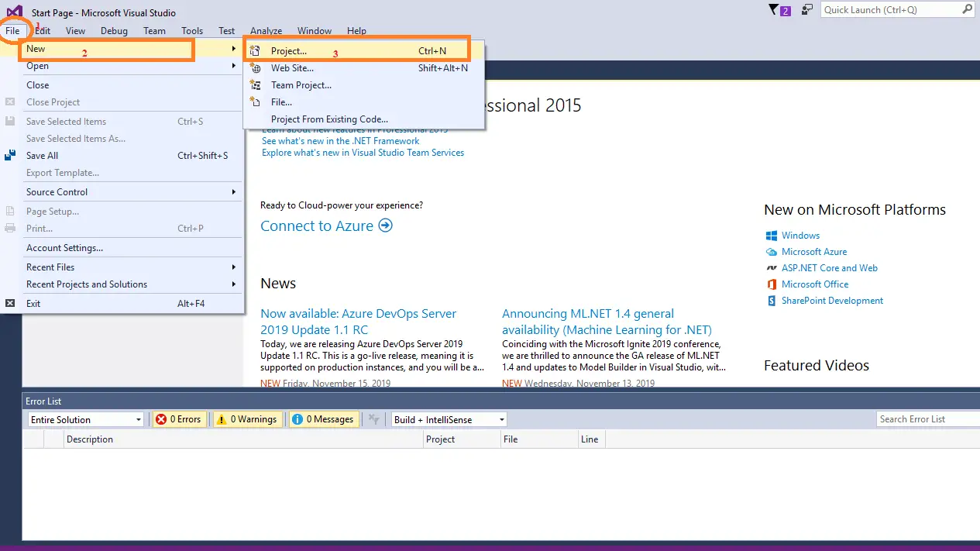
Task: Click the Team Project icon in submenu
Action: tap(255, 85)
